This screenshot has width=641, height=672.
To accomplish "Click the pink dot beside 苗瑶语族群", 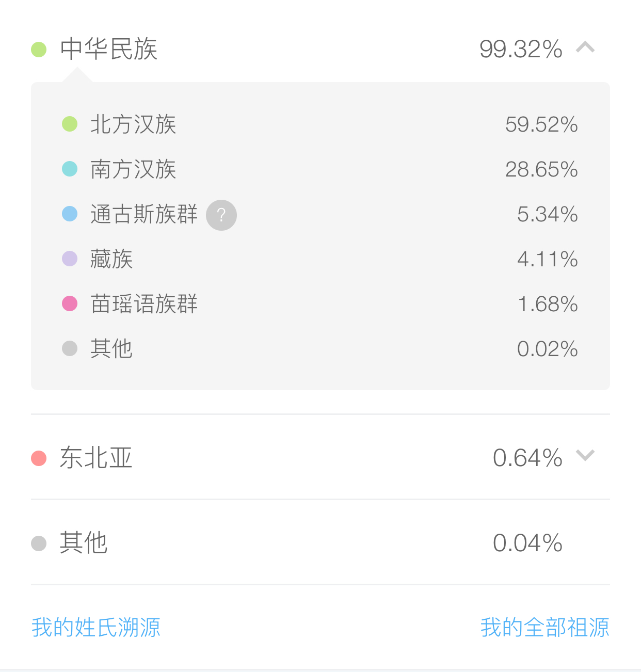I will click(70, 303).
